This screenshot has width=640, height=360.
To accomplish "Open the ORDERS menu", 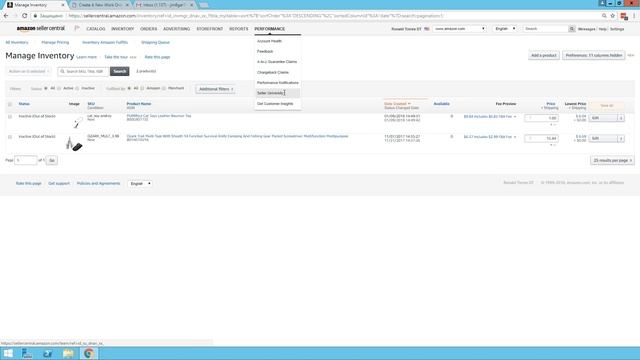I will click(149, 29).
